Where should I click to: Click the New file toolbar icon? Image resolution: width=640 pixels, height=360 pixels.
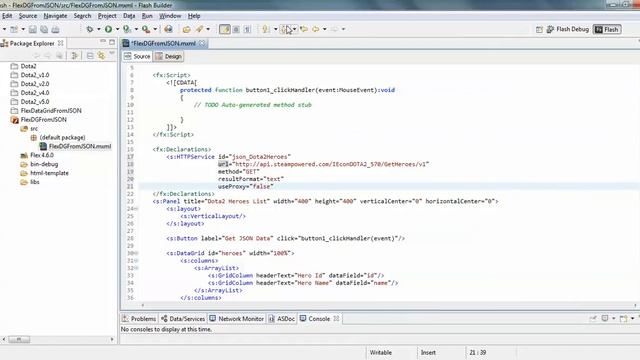pyautogui.click(x=14, y=29)
